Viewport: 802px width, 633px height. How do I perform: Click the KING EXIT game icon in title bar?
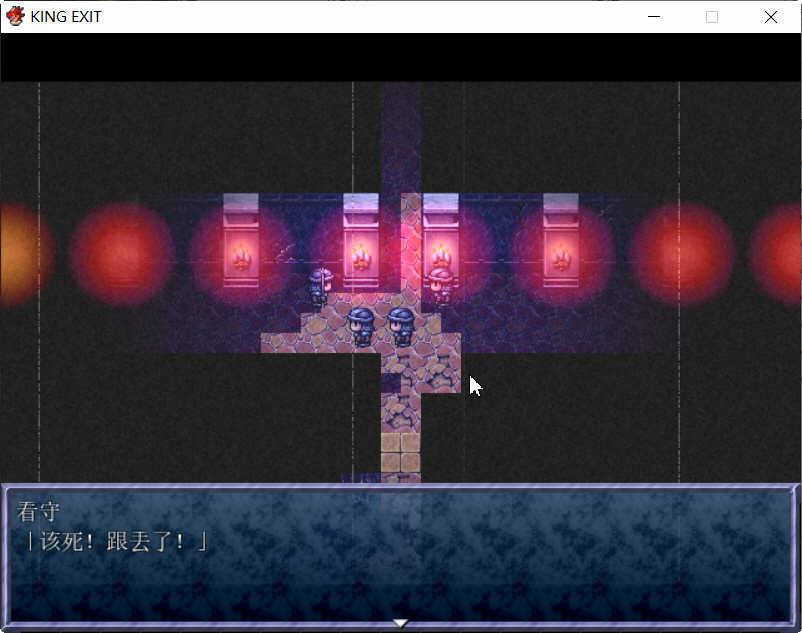point(14,16)
